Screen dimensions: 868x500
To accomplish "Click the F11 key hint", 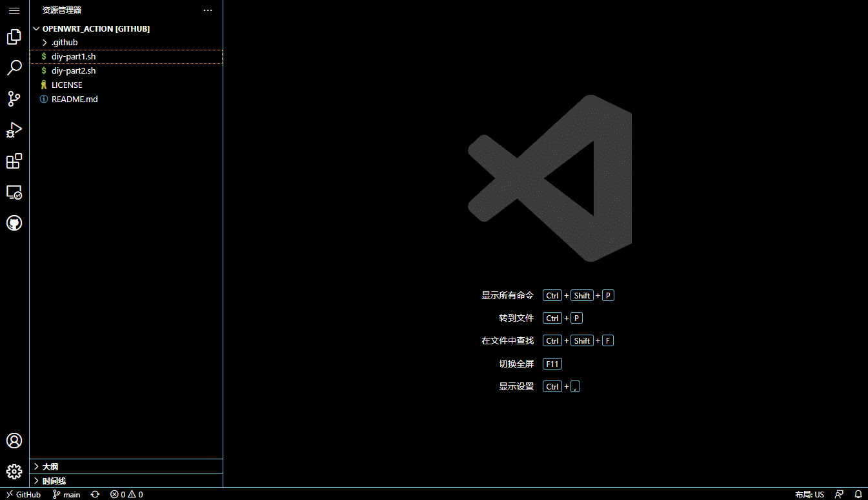I will [x=552, y=364].
